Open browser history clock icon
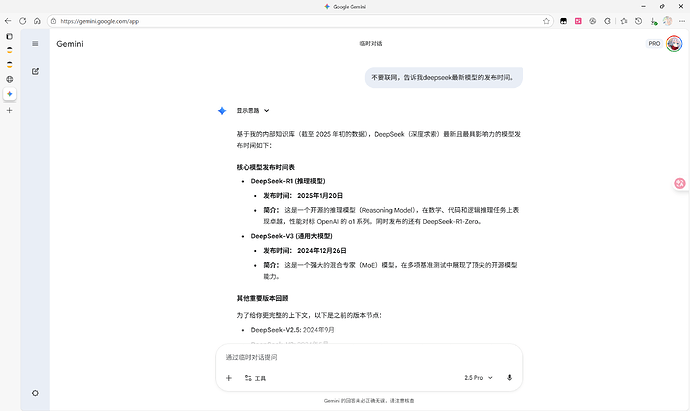690x411 pixels. click(639, 21)
